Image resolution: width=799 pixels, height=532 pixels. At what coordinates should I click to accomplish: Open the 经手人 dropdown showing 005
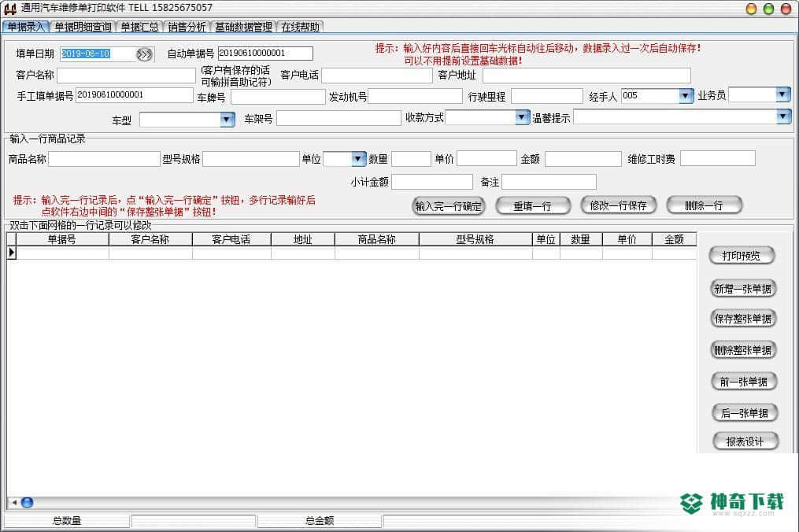coord(686,95)
